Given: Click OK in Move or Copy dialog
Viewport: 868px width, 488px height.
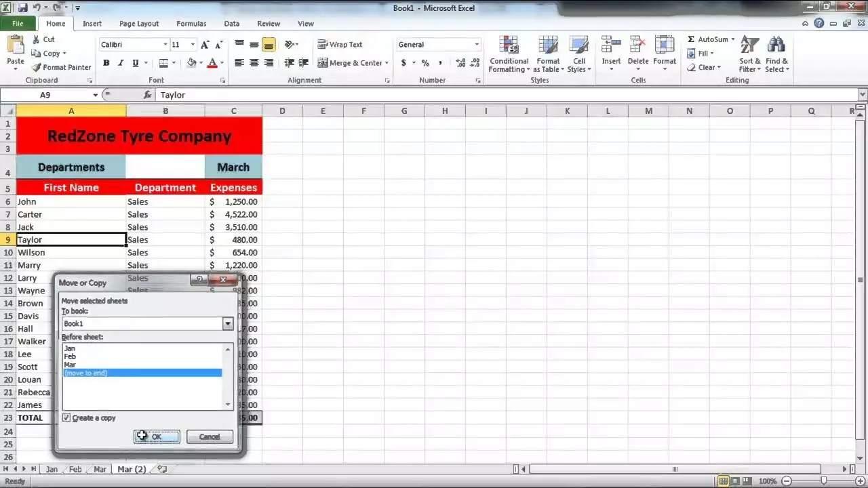Looking at the screenshot, I should tap(157, 436).
